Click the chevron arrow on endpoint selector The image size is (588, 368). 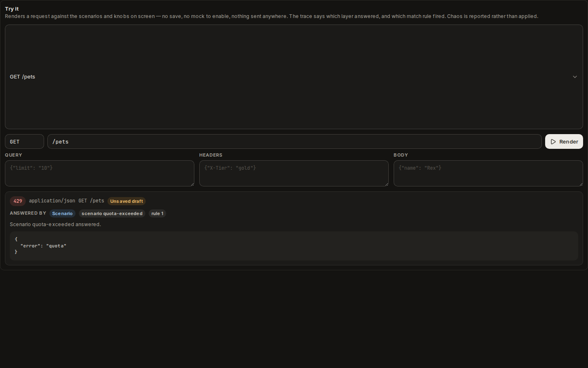click(575, 77)
